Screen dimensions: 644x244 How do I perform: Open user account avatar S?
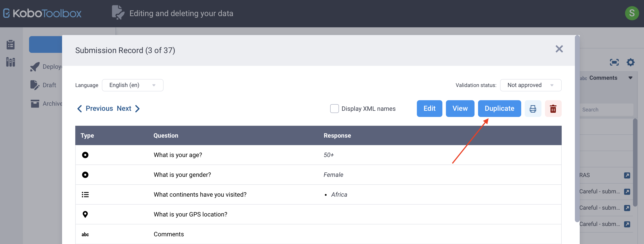point(631,13)
